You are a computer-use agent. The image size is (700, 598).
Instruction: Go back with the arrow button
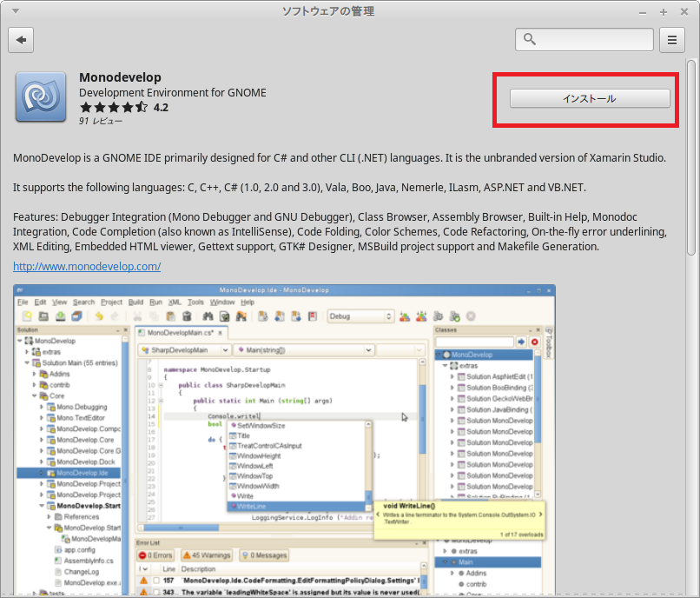pyautogui.click(x=21, y=40)
